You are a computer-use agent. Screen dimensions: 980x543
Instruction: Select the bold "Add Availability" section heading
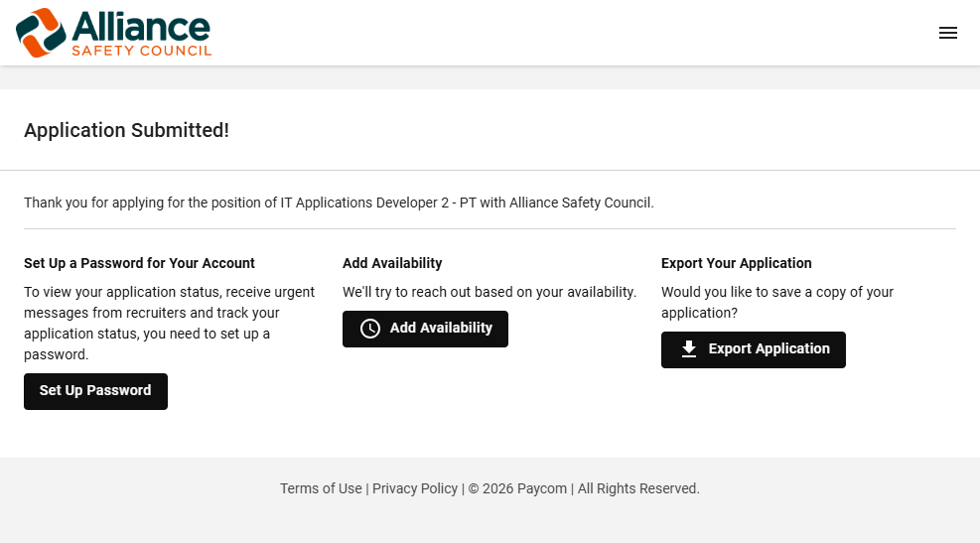392,263
